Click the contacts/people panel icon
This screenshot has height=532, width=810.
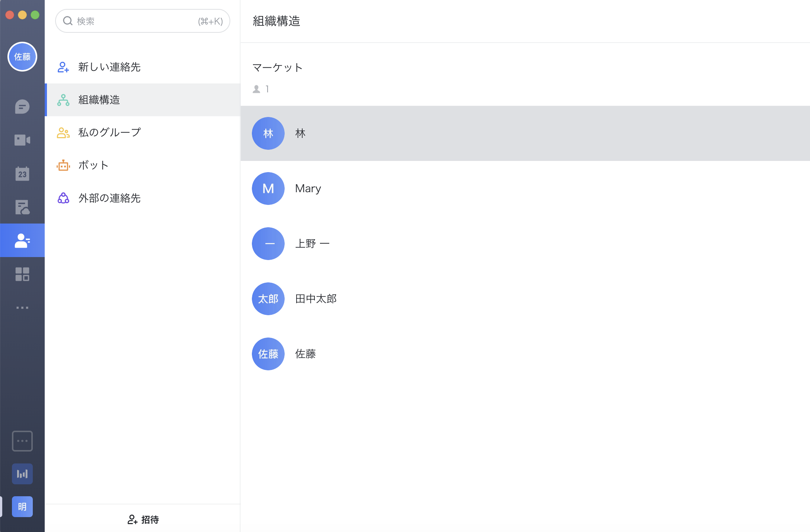pos(22,240)
